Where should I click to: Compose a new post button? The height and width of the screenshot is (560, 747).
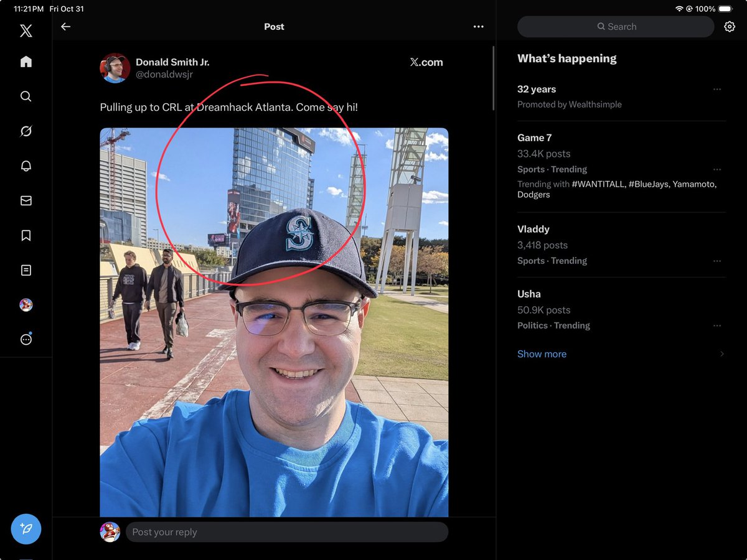click(26, 530)
